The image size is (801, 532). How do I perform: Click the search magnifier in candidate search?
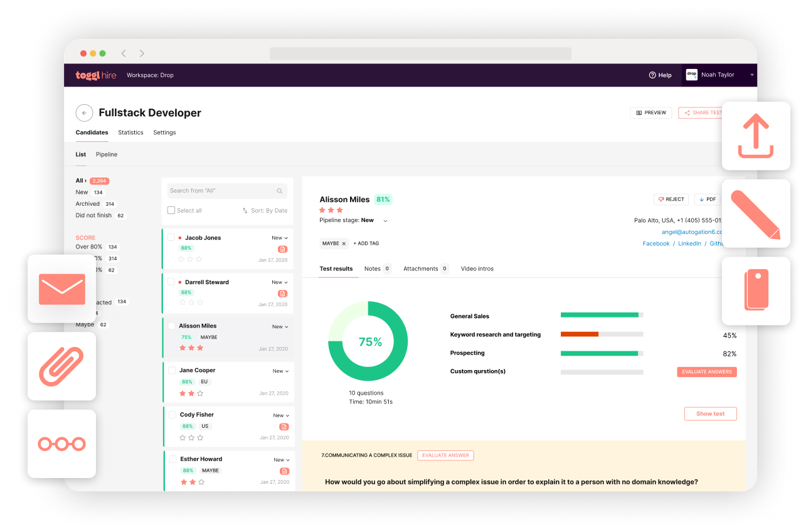[280, 191]
